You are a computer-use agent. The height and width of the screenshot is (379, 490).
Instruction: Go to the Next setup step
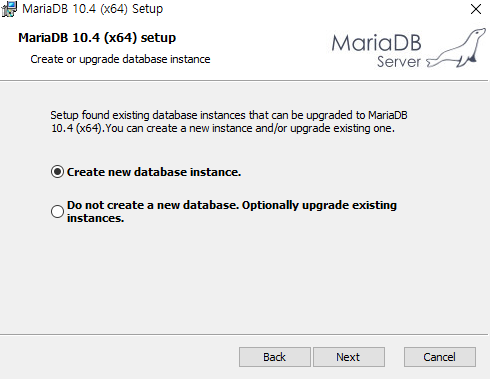pos(349,357)
